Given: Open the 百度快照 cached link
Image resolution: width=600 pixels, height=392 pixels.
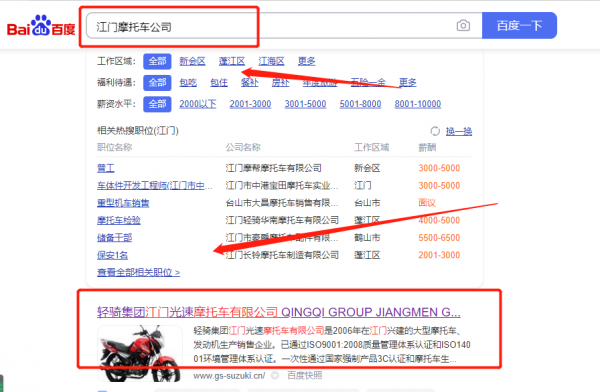Looking at the screenshot, I should [x=305, y=376].
